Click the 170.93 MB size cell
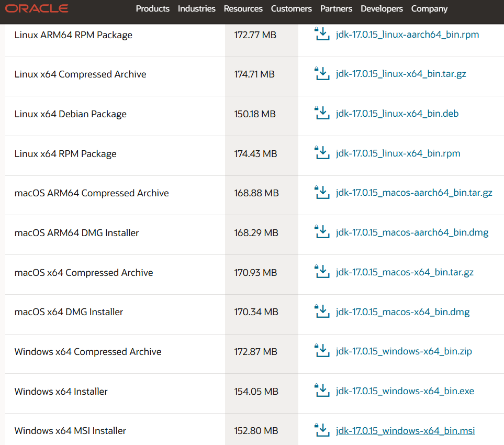504x445 pixels. [262, 275]
